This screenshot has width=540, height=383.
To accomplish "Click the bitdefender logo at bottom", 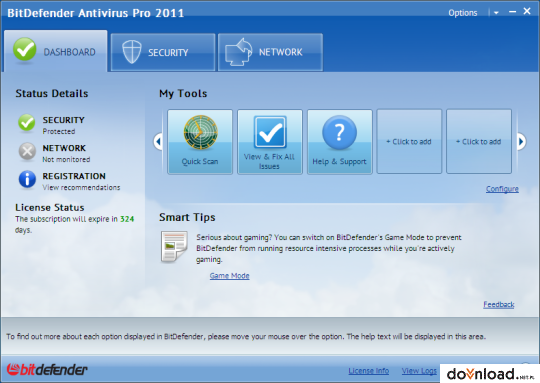I will (x=47, y=370).
